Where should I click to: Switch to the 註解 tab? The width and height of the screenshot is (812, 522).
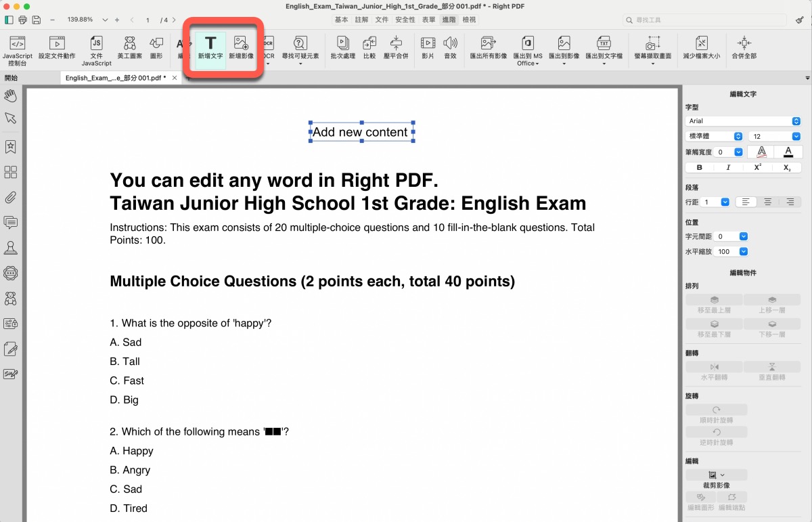[x=362, y=20]
